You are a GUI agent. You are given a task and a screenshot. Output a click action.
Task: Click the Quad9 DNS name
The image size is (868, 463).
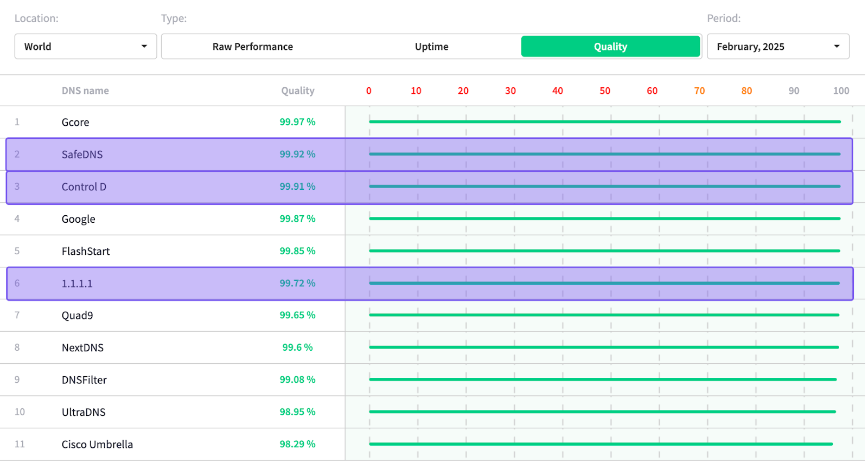(77, 316)
